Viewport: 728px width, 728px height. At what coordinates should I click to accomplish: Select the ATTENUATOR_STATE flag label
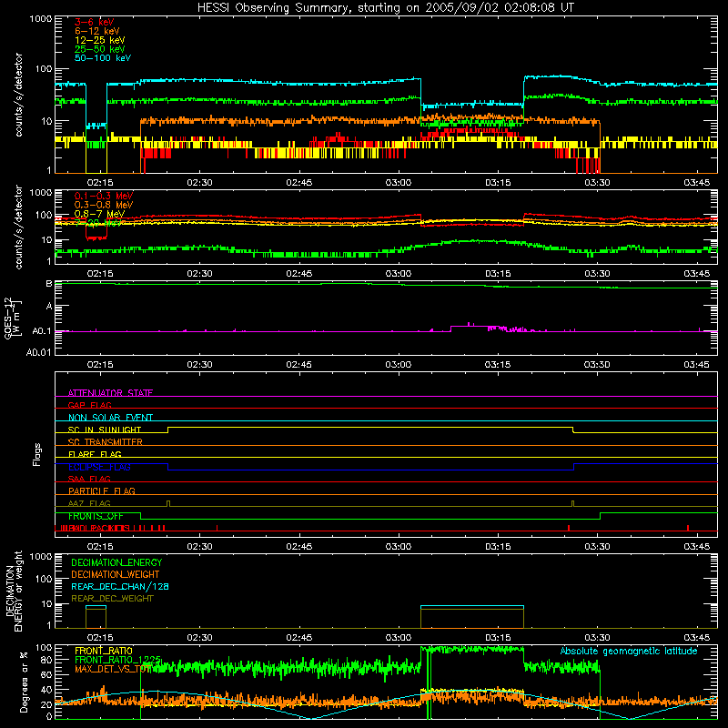(110, 393)
